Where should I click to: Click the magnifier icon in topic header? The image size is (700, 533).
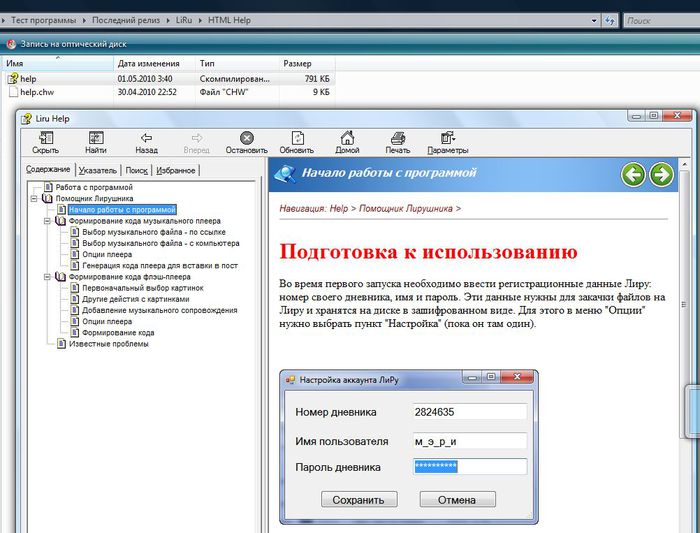tap(285, 174)
